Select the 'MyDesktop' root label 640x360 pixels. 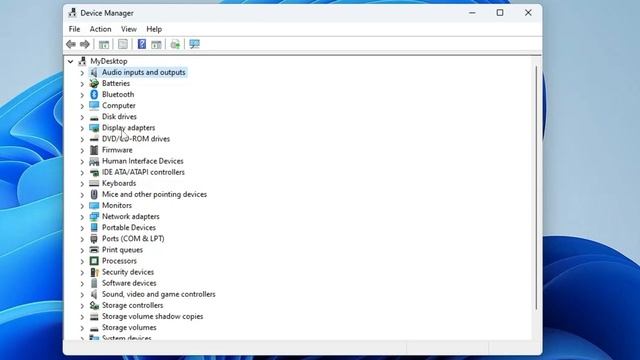(x=109, y=61)
